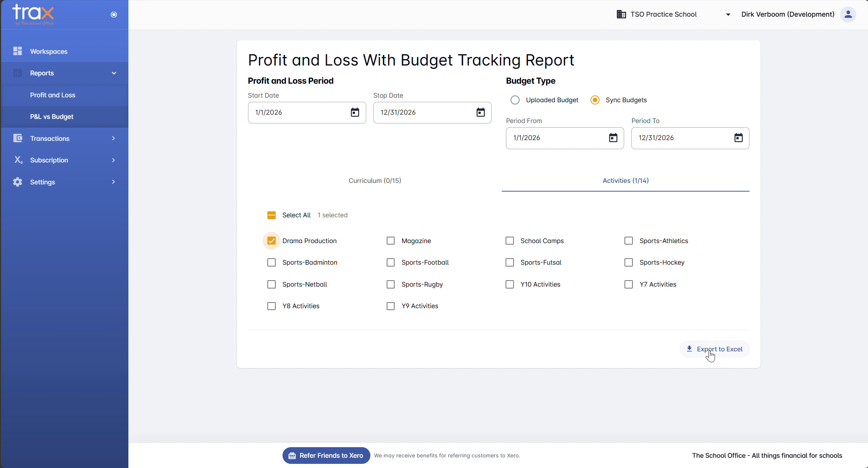This screenshot has height=468, width=868.
Task: Click 'The School Office' footer tagline
Action: point(767,456)
